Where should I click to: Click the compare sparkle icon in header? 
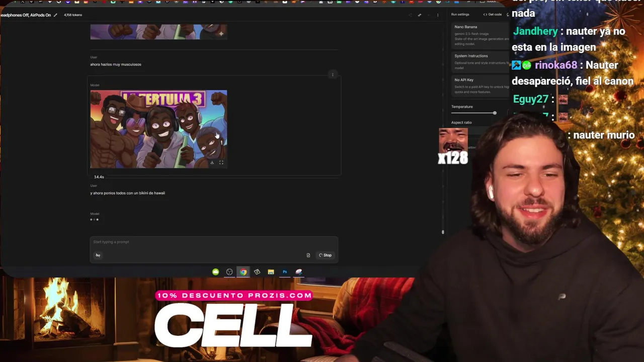pyautogui.click(x=419, y=15)
